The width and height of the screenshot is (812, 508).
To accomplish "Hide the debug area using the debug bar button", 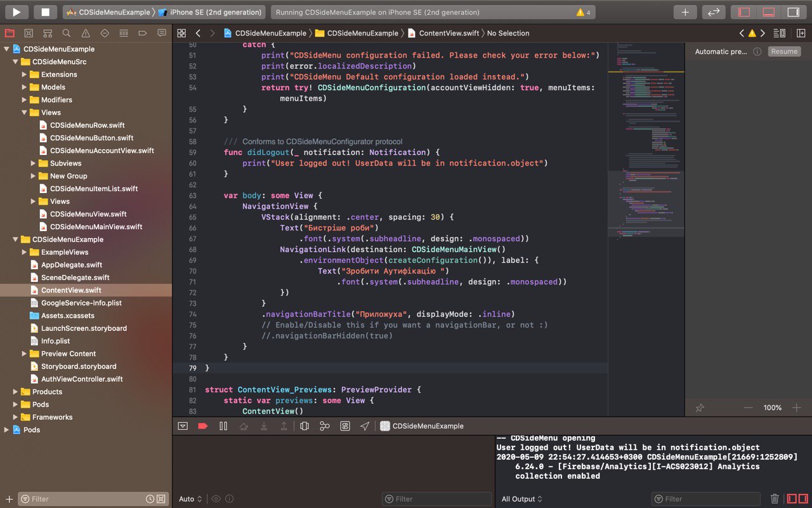I will coord(183,426).
